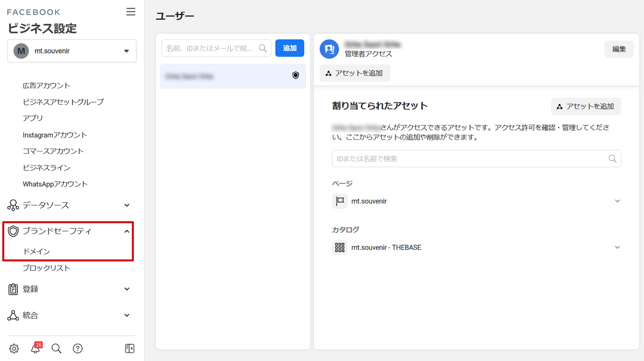
Task: Click アセットを追加 next to 割り当てられたアセット
Action: pyautogui.click(x=586, y=106)
